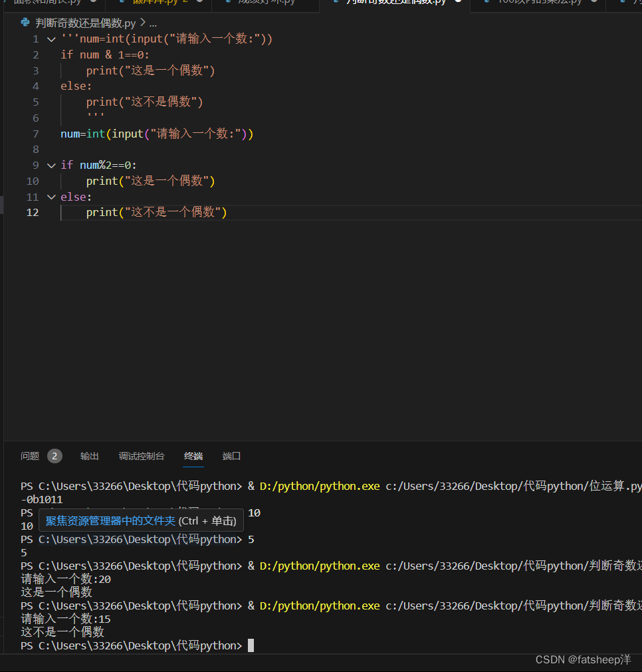
Task: Click terminal output line '这不是一个偶数'
Action: 62,632
